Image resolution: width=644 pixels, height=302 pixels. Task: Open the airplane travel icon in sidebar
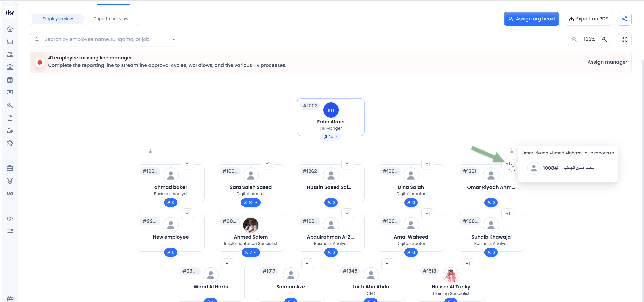[10, 218]
